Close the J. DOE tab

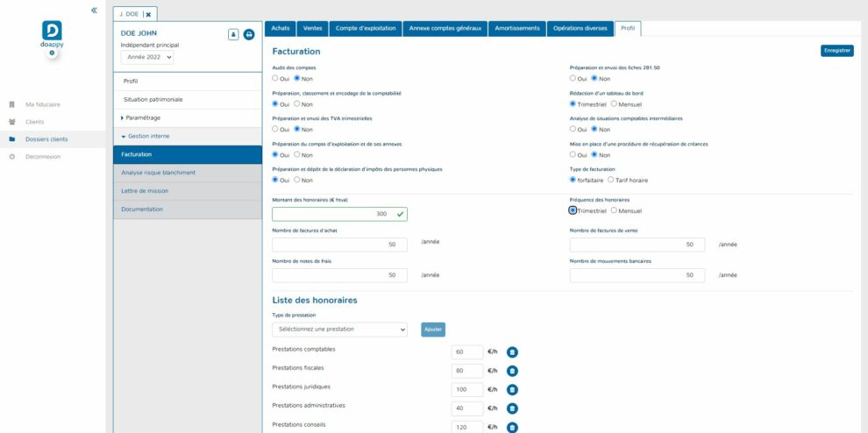[x=148, y=14]
